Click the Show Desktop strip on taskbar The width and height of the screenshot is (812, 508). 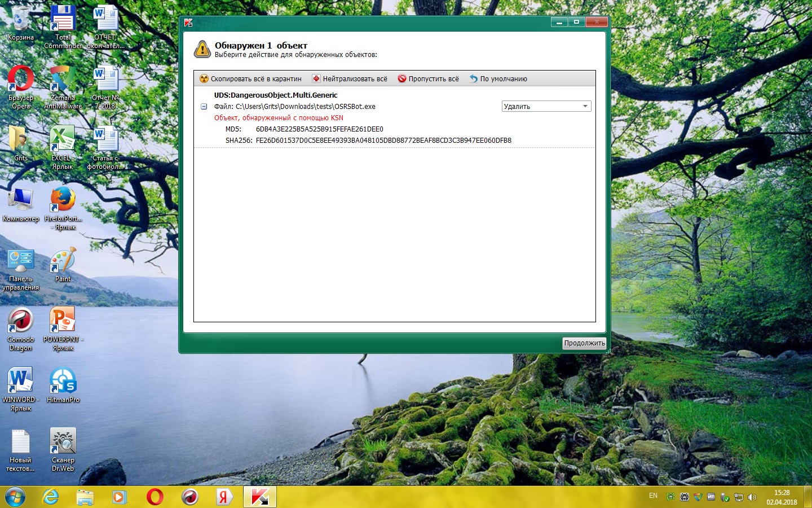click(x=807, y=497)
